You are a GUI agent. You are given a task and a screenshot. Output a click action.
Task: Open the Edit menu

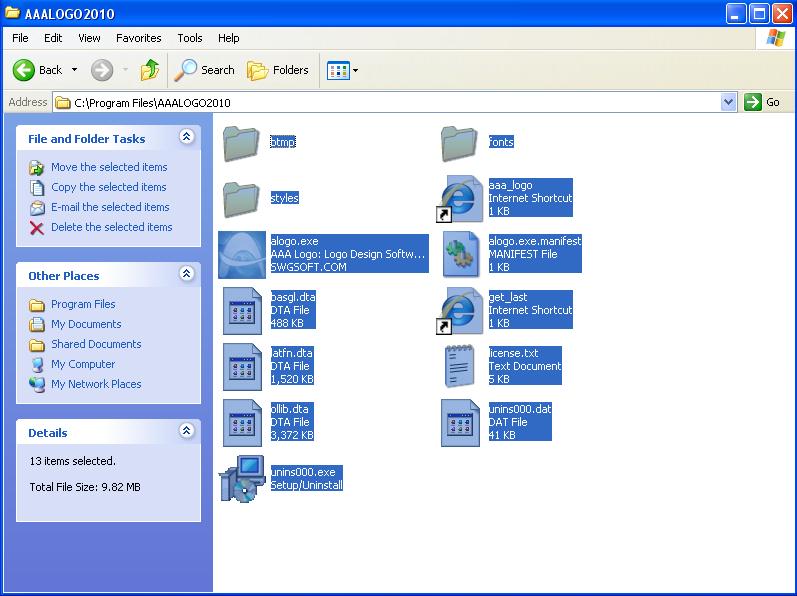[53, 38]
